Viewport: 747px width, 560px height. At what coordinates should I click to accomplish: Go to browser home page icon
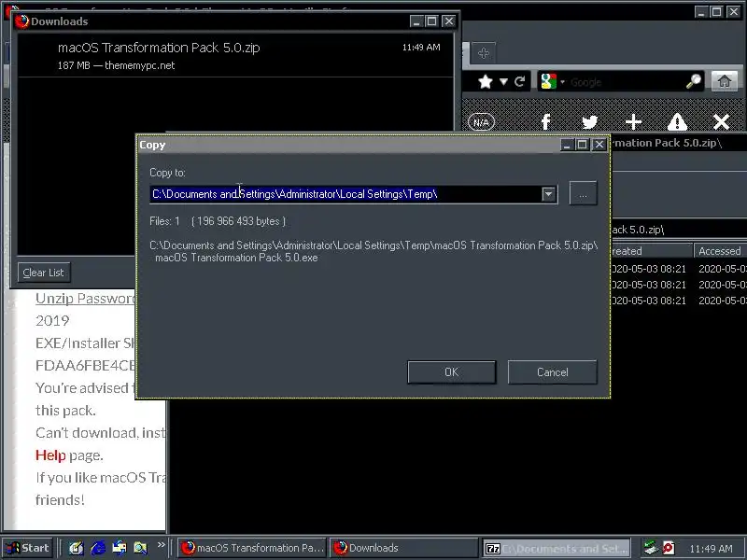(725, 81)
